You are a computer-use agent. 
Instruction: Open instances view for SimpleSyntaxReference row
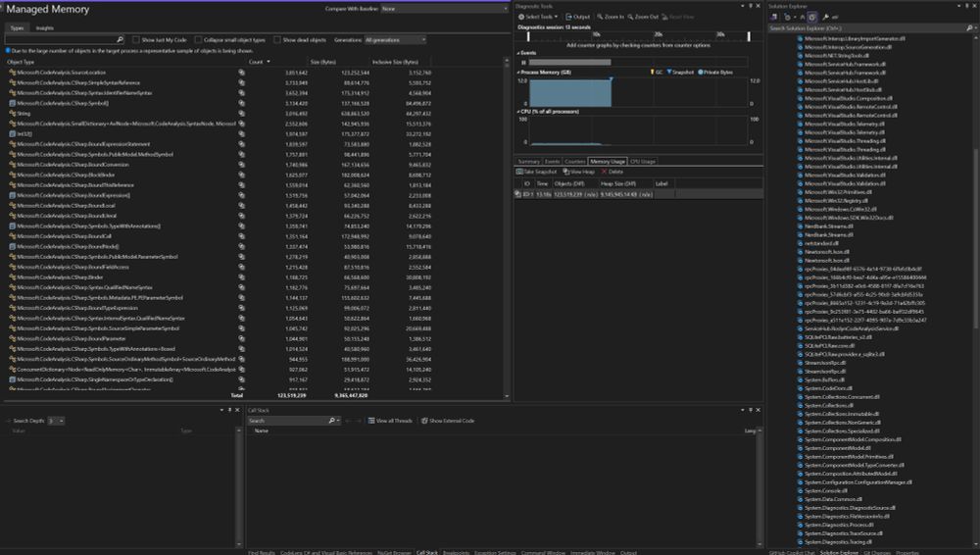click(x=241, y=82)
